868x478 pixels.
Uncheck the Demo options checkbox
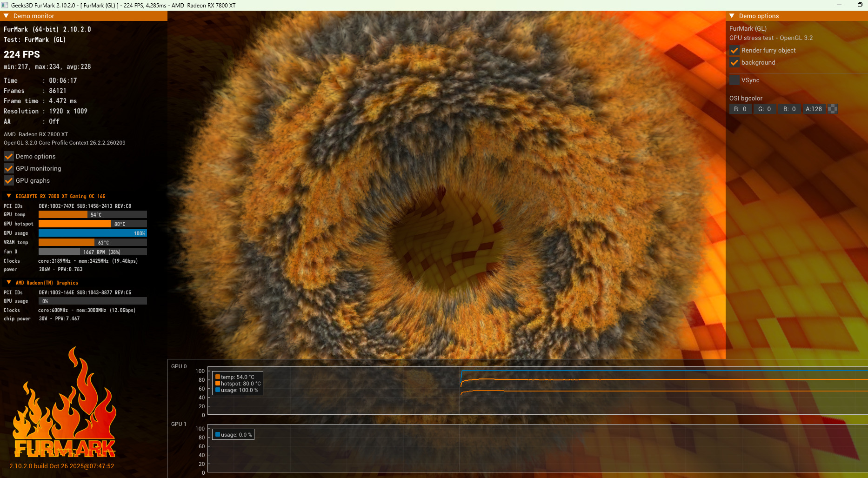pyautogui.click(x=8, y=156)
